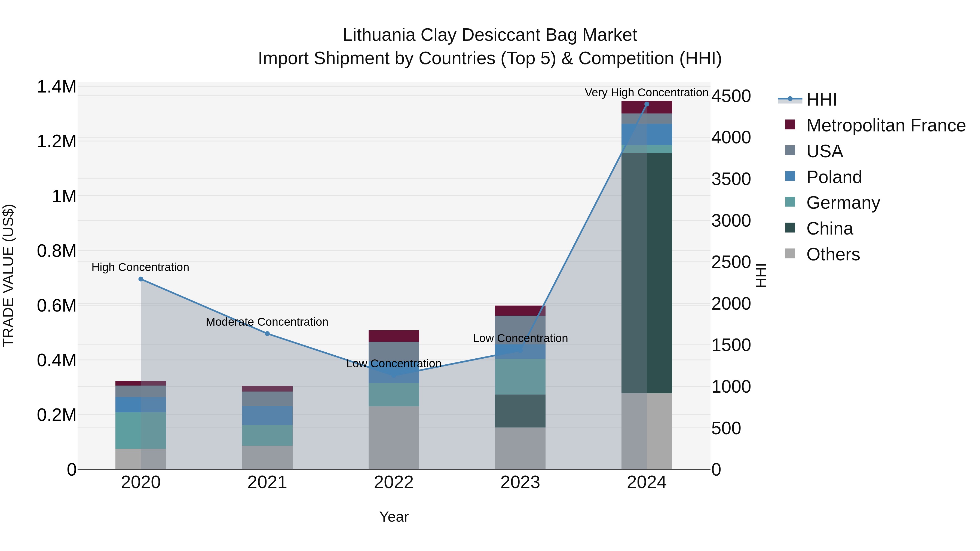
Task: Click Metropolitan France segment of 2024 bar
Action: pos(646,107)
